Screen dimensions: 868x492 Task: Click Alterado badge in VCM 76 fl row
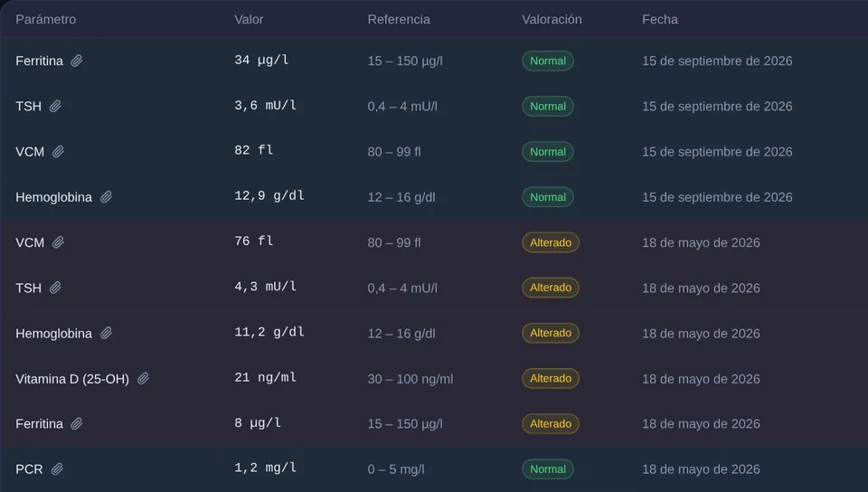551,242
